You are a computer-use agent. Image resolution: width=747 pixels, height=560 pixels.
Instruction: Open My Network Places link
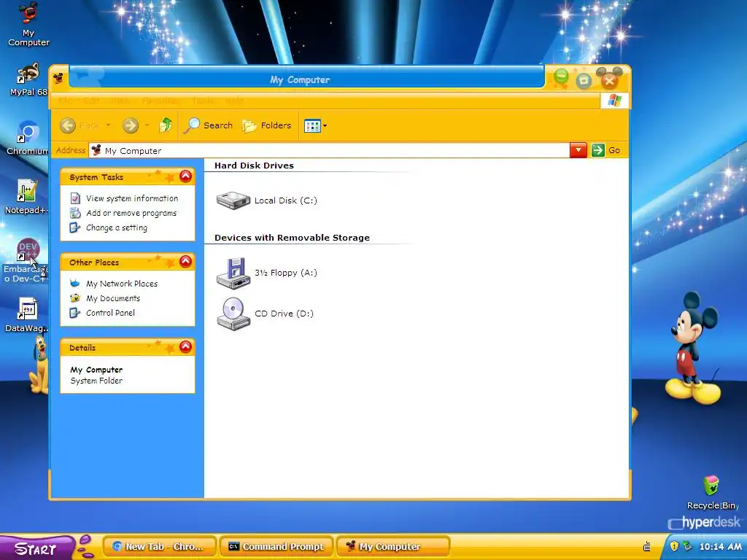[122, 284]
